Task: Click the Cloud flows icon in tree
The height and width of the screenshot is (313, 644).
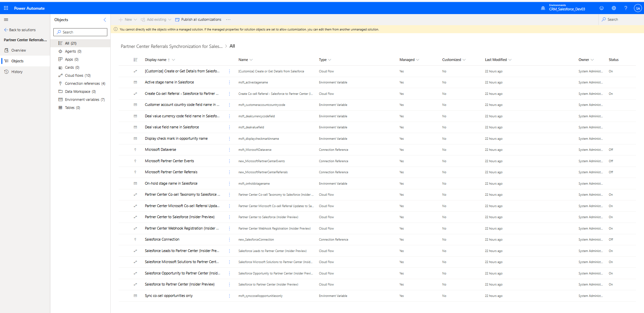Action: pos(60,75)
